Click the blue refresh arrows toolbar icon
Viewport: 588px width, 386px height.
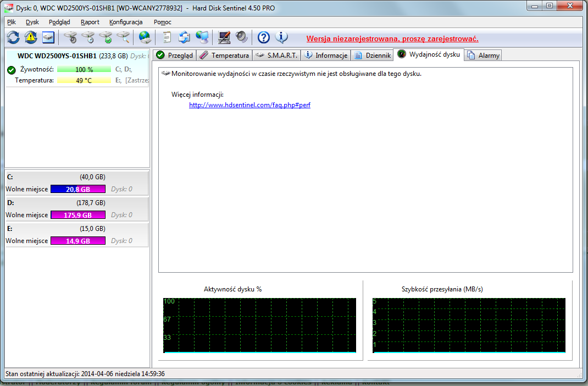(x=14, y=37)
